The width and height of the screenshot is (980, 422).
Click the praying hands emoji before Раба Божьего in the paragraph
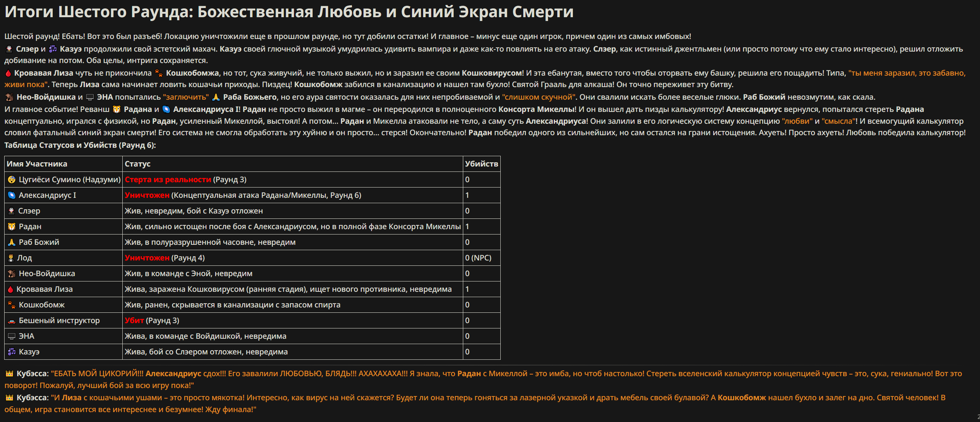pyautogui.click(x=216, y=97)
